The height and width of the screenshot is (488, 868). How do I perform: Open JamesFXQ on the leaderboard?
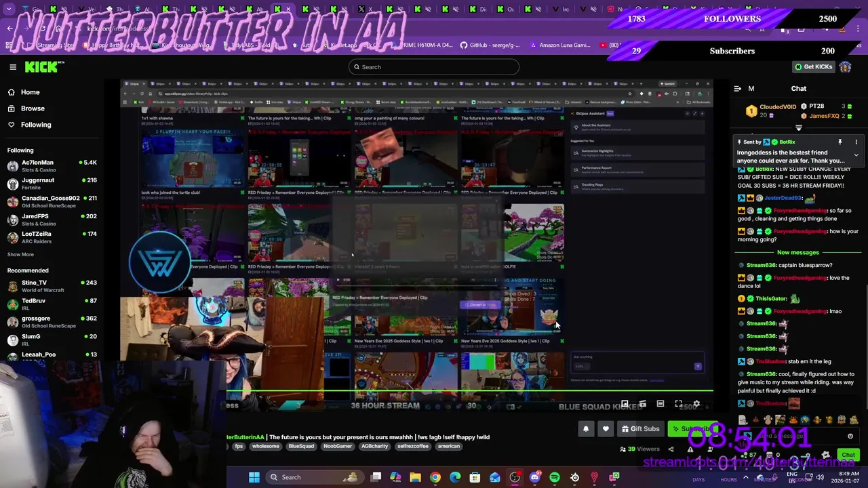(x=824, y=116)
